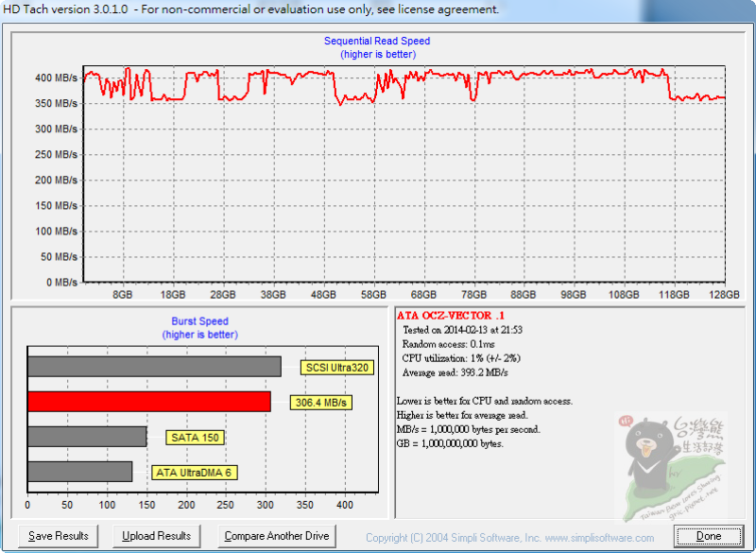756x553 pixels.
Task: Select the 'Tested on 2014-02-13 at 21:53' line
Action: [x=462, y=330]
